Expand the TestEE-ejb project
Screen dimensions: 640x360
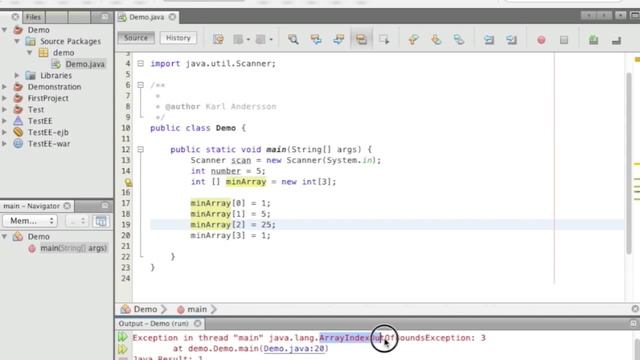pos(4,132)
